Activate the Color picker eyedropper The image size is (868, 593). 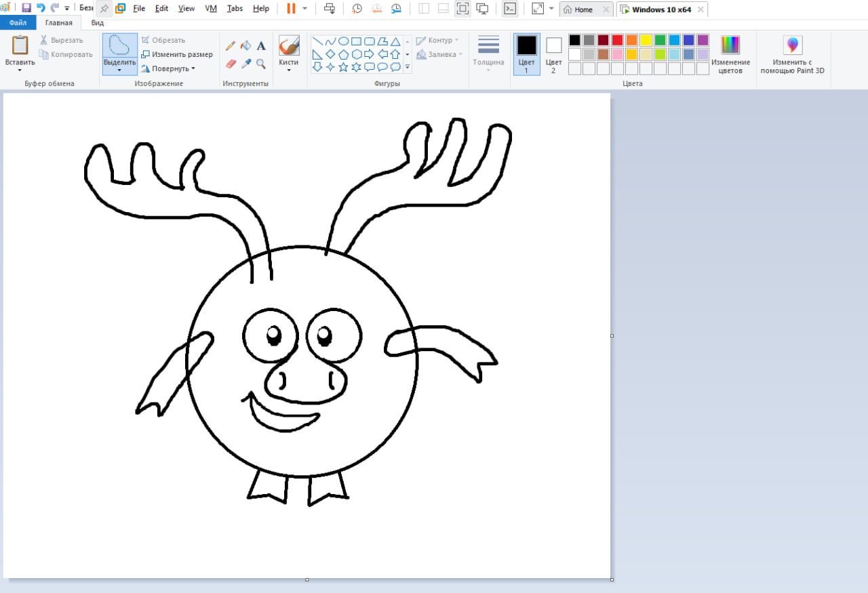[x=246, y=64]
